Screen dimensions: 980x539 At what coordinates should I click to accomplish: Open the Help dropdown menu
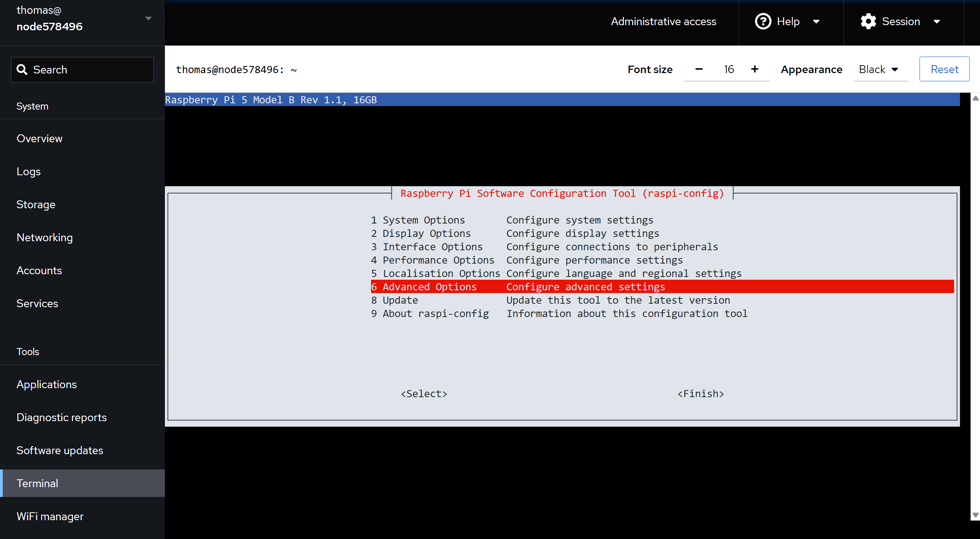pyautogui.click(x=817, y=22)
